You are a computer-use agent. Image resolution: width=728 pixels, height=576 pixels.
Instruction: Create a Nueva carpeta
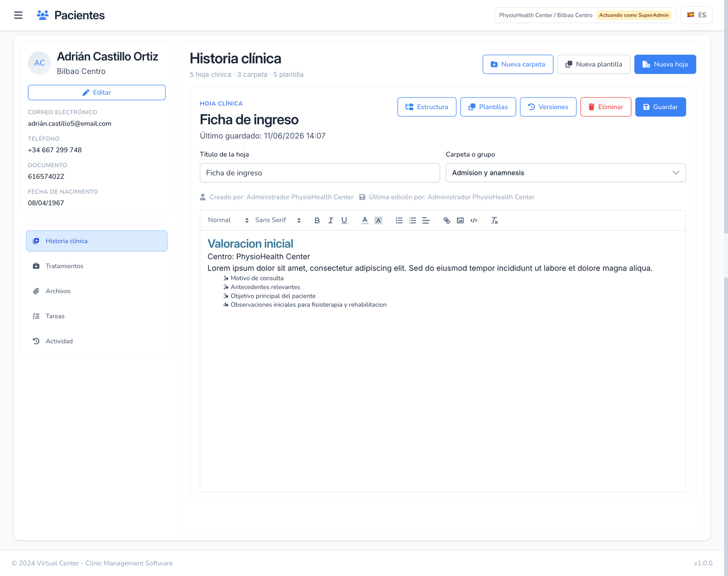click(x=518, y=64)
